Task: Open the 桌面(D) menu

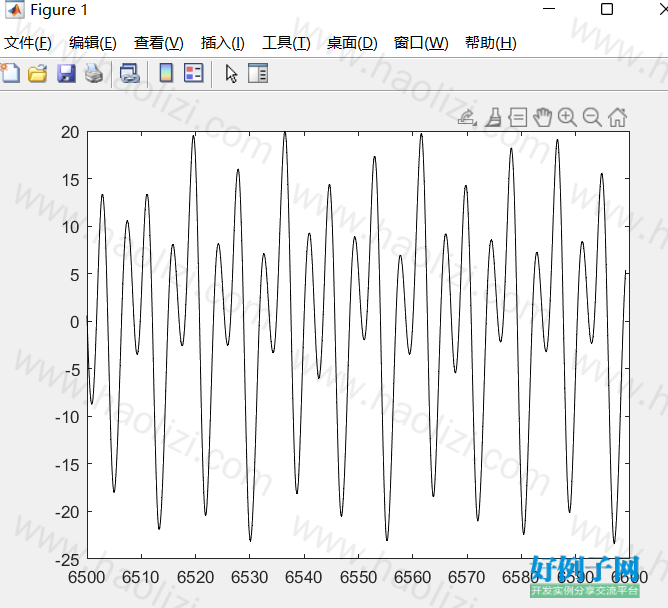Action: click(x=352, y=43)
